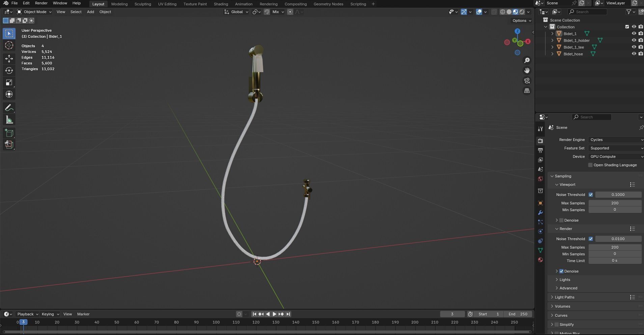Screen dimensions: 644x335
Task: Open Output properties tab icon
Action: 540,150
